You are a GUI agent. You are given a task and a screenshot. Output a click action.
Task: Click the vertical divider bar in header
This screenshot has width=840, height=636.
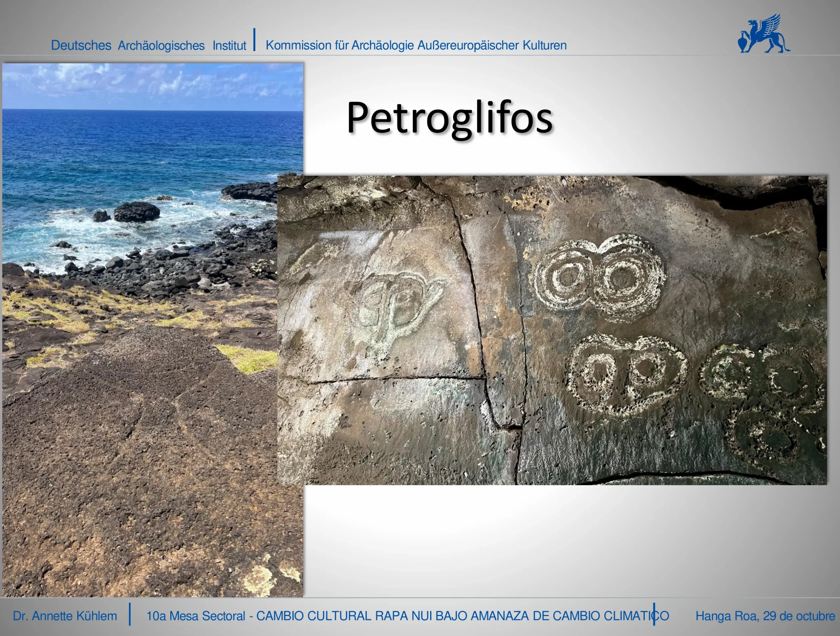254,39
